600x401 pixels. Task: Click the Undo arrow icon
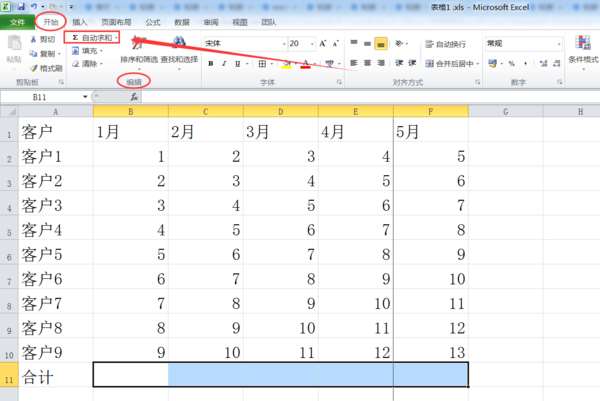[x=34, y=7]
